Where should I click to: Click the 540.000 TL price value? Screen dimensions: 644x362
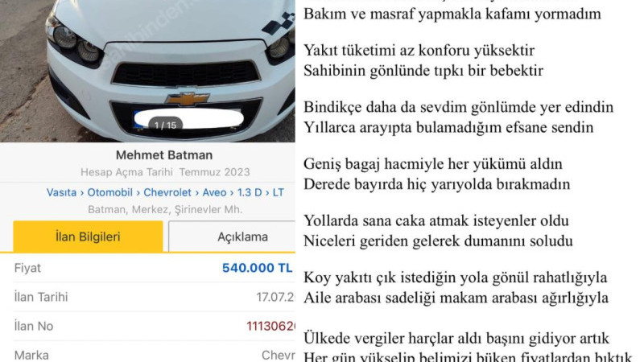tap(258, 268)
